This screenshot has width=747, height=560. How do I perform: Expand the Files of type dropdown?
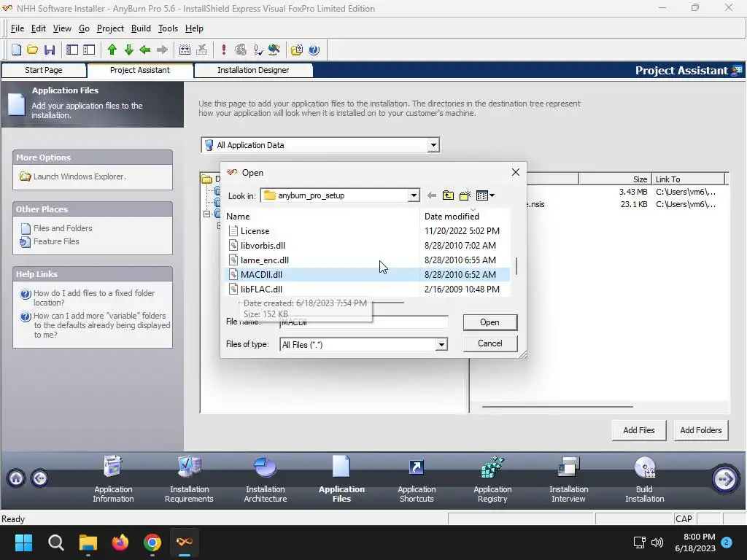[441, 344]
